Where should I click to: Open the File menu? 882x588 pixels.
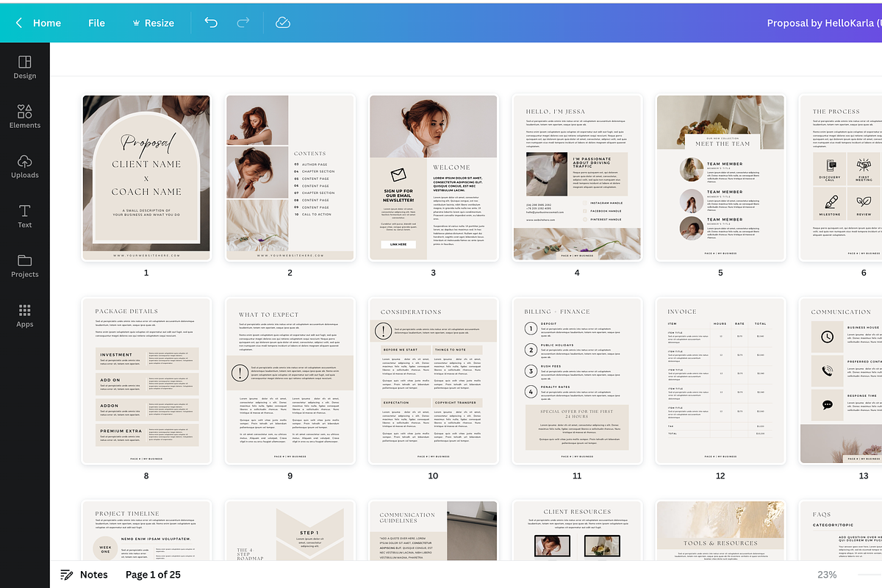(96, 23)
